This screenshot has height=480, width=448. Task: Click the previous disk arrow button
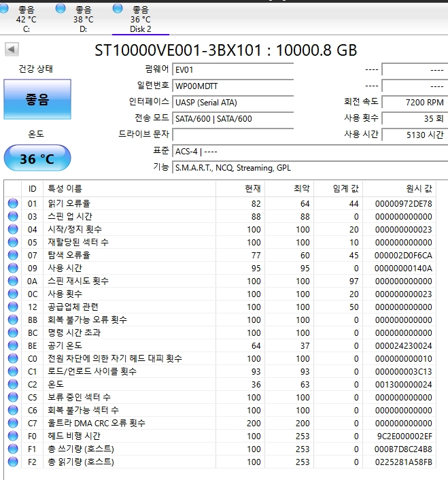tap(12, 49)
